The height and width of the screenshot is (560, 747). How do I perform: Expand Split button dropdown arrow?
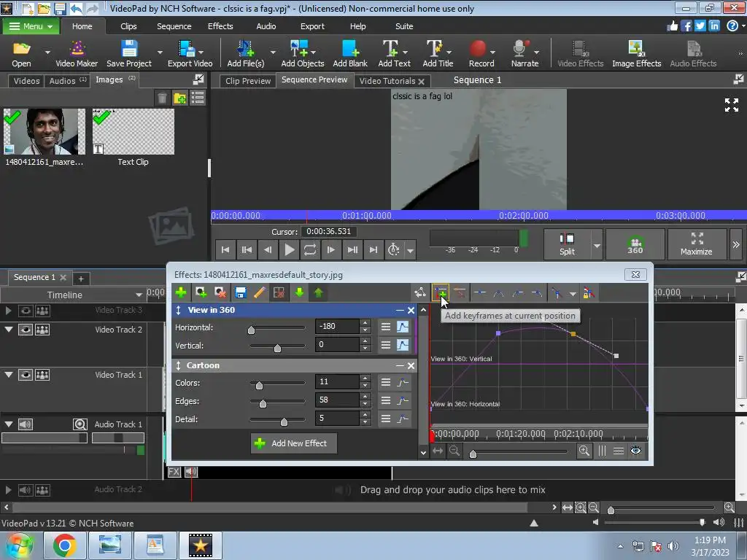(597, 246)
